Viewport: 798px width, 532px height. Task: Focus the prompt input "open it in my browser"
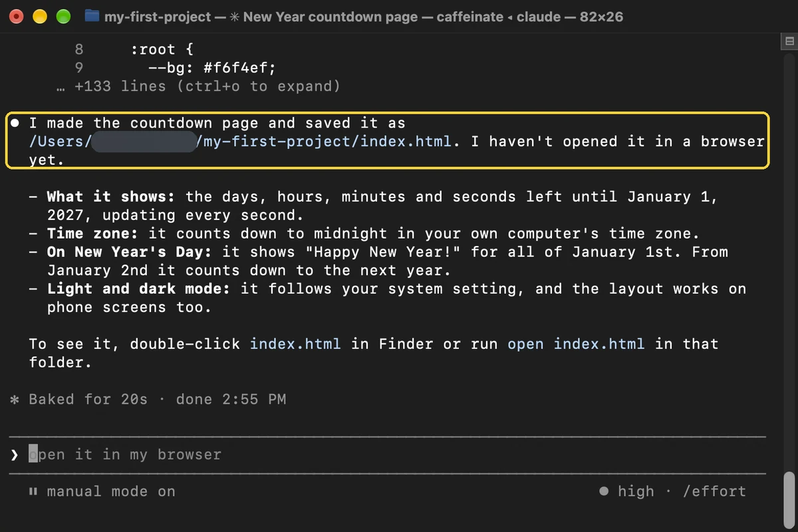388,455
